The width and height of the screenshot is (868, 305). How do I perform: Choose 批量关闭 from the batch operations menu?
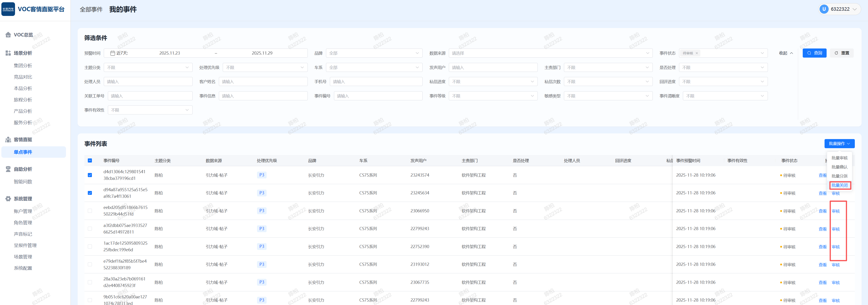click(839, 185)
